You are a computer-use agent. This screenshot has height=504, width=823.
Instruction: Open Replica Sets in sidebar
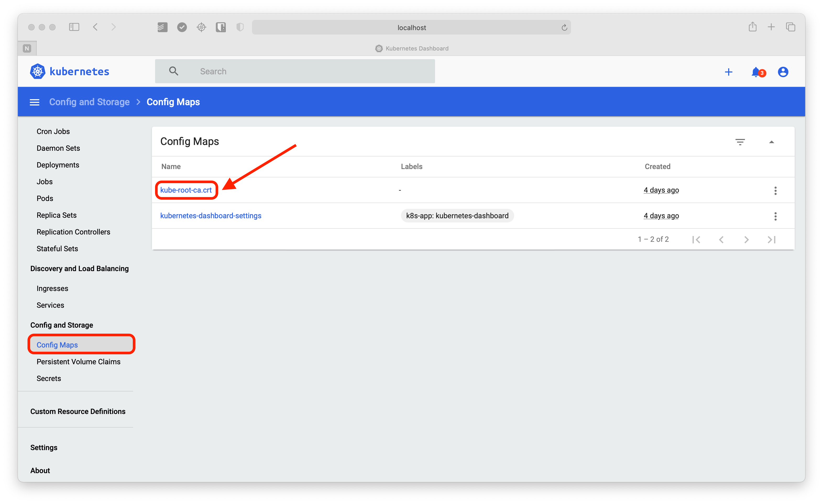pyautogui.click(x=57, y=215)
